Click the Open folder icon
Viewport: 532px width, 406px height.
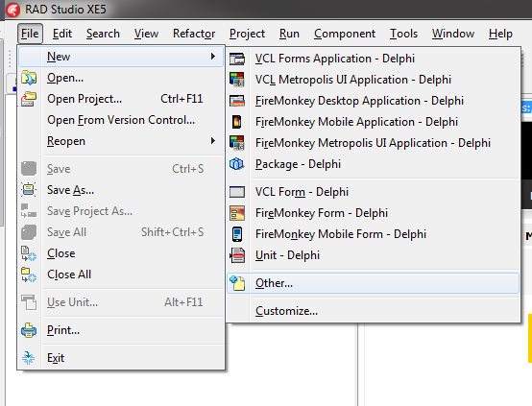(29, 78)
